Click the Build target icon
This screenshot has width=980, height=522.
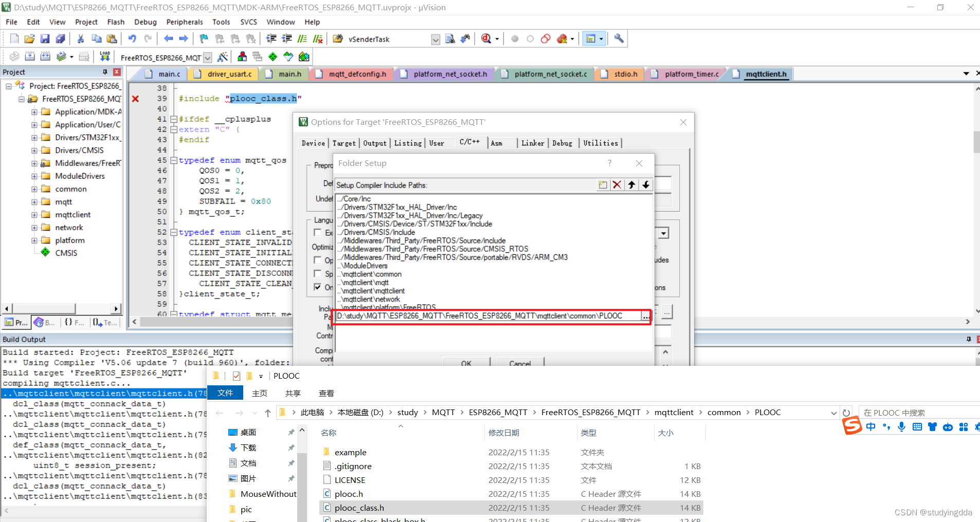pos(30,57)
